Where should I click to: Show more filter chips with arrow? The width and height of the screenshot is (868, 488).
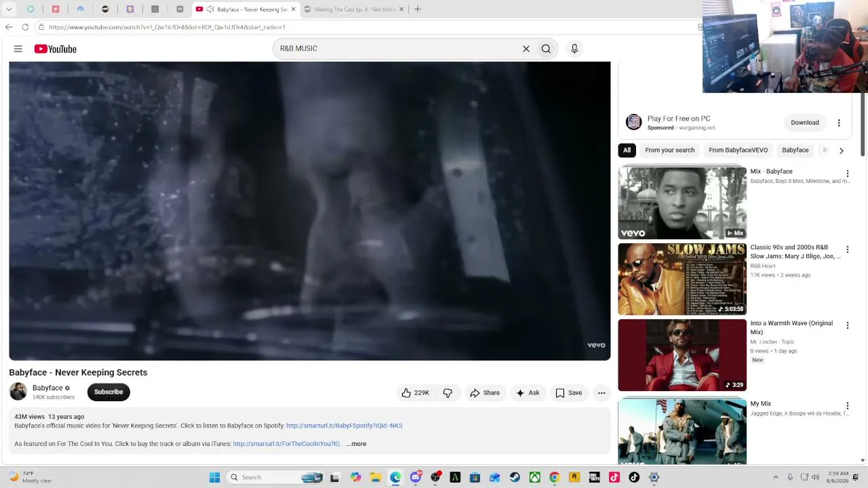pyautogui.click(x=842, y=150)
